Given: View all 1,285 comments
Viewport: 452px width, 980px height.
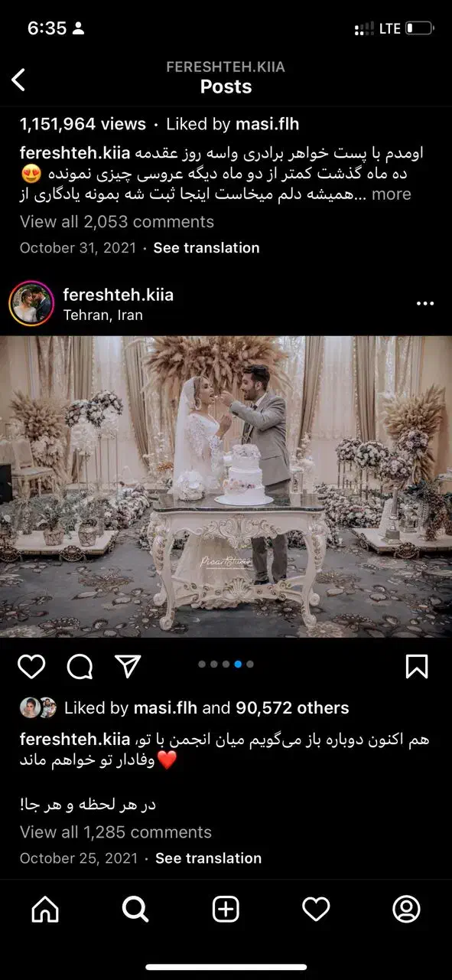Looking at the screenshot, I should pyautogui.click(x=115, y=832).
